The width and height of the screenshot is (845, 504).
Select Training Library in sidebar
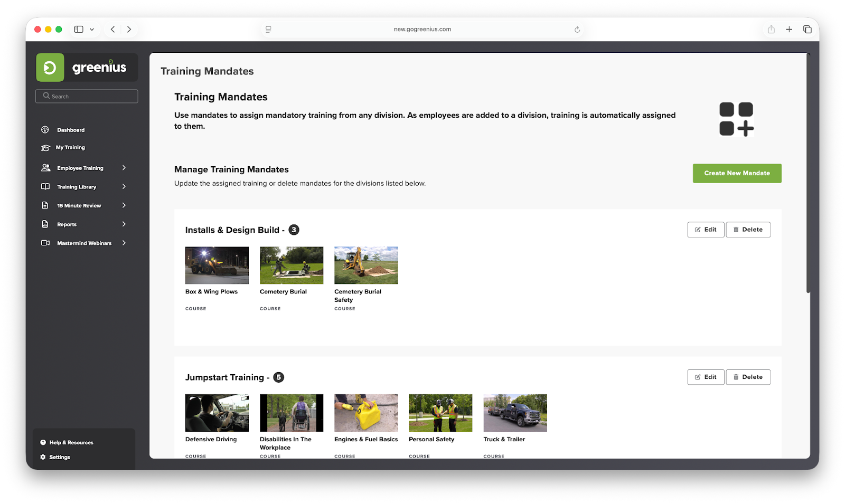tap(77, 187)
